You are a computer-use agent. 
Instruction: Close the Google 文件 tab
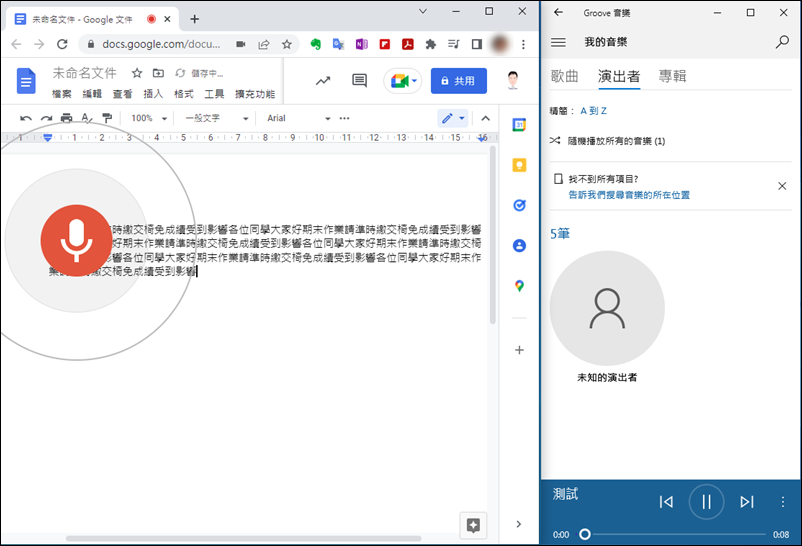[167, 19]
